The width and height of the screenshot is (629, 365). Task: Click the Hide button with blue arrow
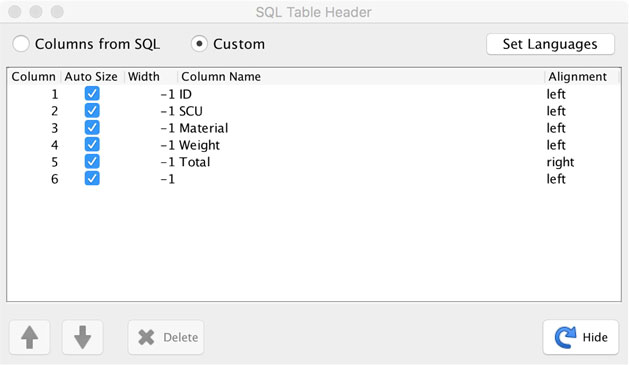point(580,337)
